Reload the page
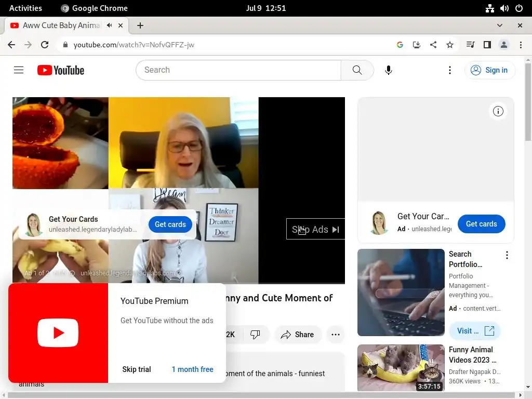The height and width of the screenshot is (399, 532). (45, 45)
